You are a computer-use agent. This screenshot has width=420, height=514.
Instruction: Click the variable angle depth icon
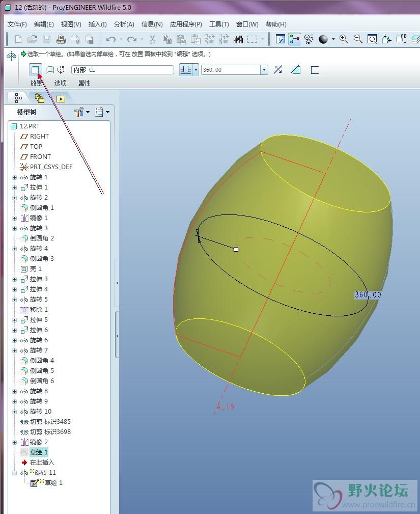tap(186, 70)
